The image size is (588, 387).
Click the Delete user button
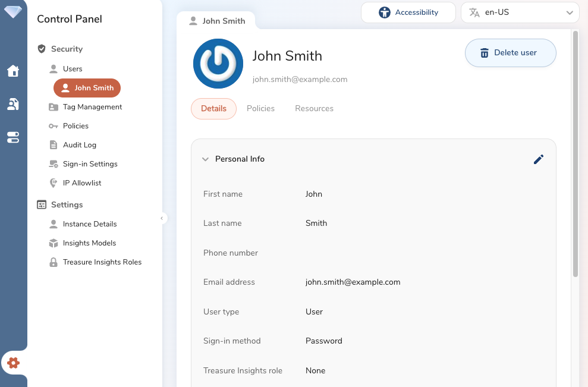(510, 53)
